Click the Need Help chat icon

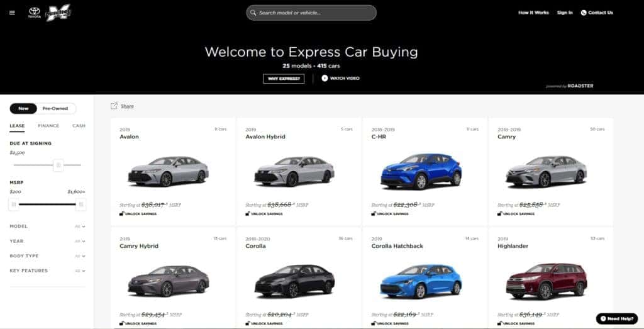coord(603,319)
